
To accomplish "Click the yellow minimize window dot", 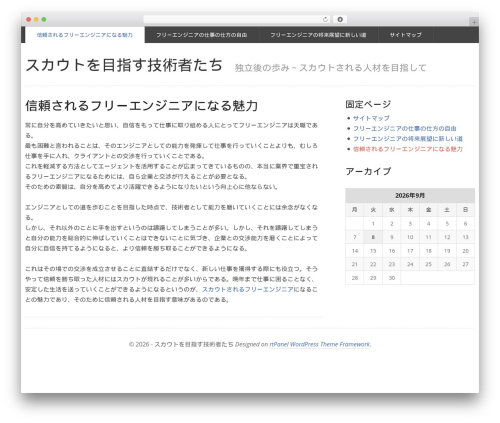I will pos(36,19).
